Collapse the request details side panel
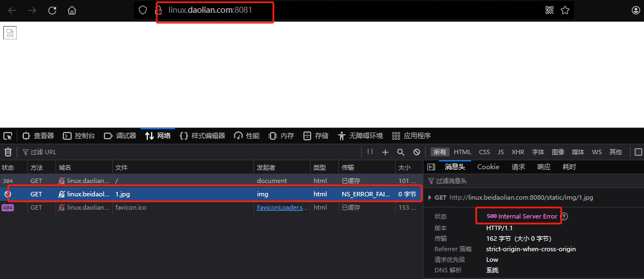This screenshot has height=279, width=644. click(431, 167)
